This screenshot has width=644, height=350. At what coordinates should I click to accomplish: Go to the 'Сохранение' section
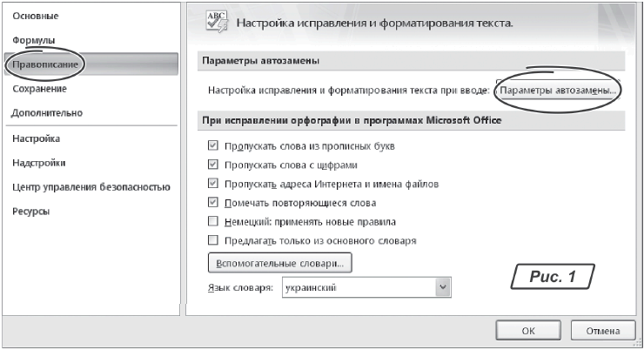tap(40, 89)
